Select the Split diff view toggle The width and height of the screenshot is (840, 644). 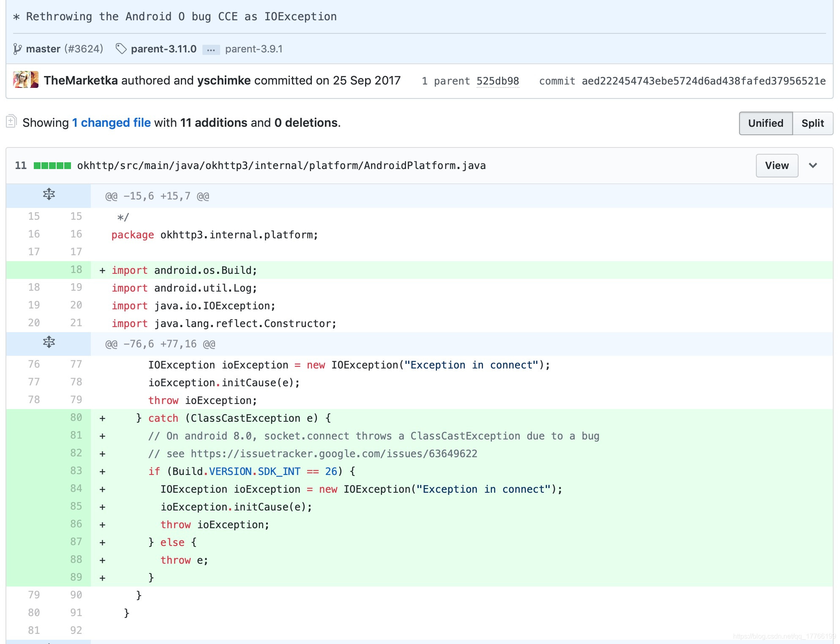pyautogui.click(x=812, y=123)
